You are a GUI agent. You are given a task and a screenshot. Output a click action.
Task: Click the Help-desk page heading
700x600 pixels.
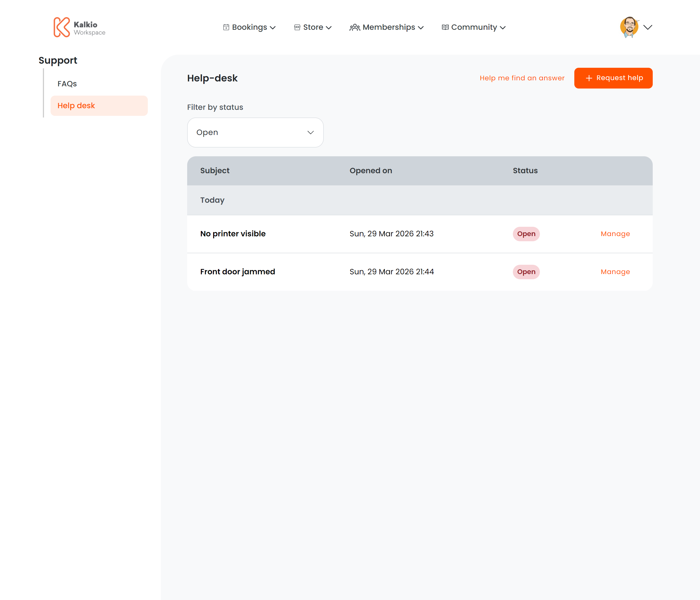pos(212,78)
